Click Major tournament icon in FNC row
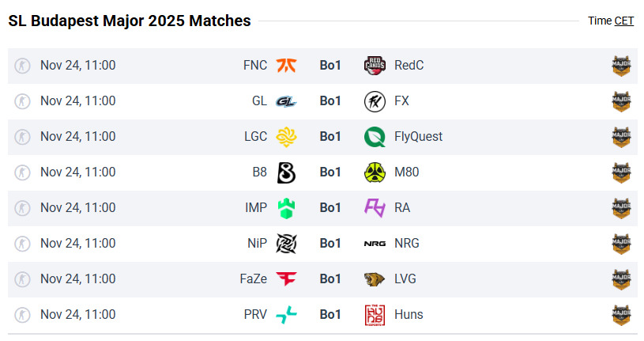 coord(623,66)
